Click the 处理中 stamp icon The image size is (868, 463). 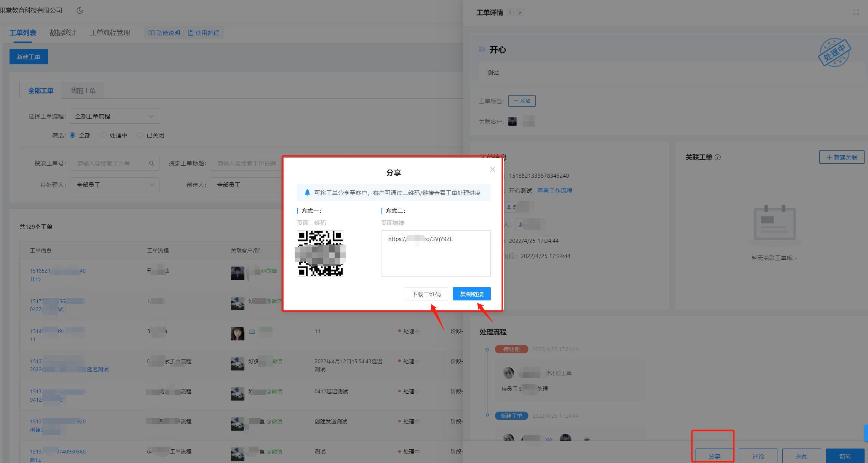pos(834,53)
